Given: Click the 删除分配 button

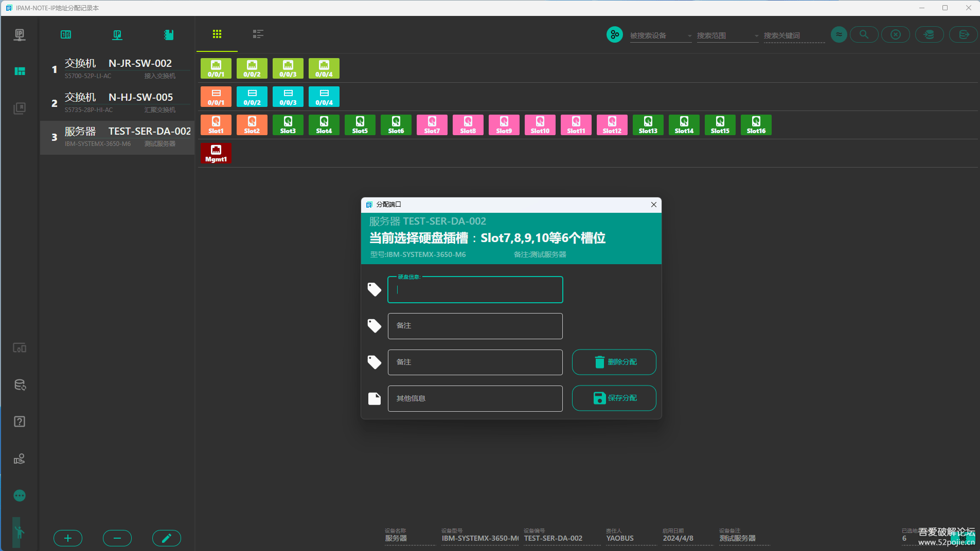Looking at the screenshot, I should pyautogui.click(x=614, y=362).
